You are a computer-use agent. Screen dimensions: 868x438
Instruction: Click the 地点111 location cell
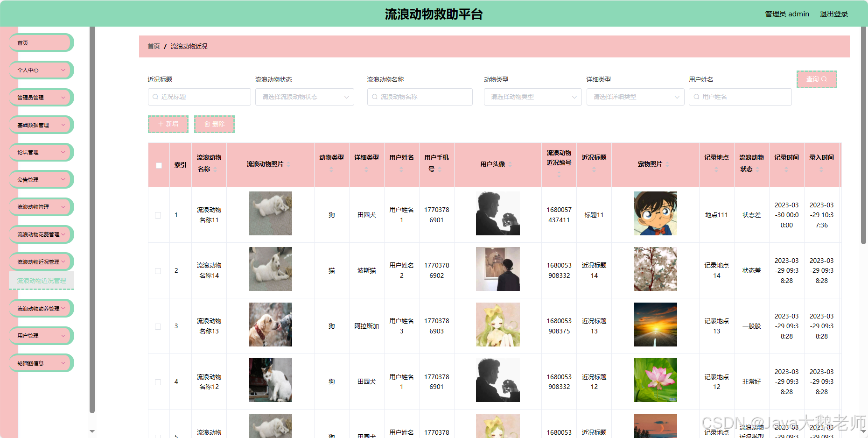pos(716,215)
